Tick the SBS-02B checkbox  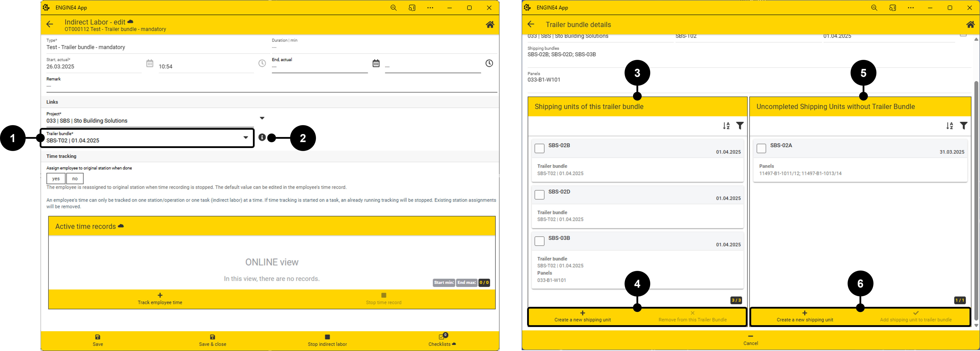click(540, 148)
